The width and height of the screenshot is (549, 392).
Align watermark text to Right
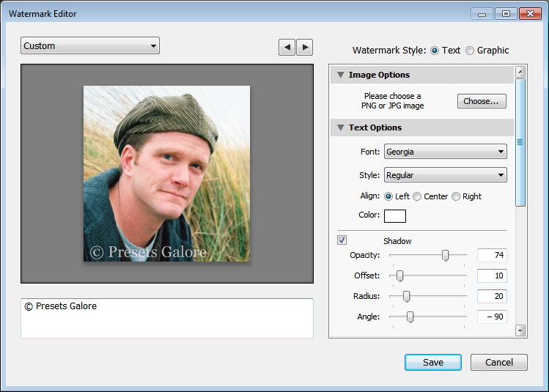pos(456,196)
